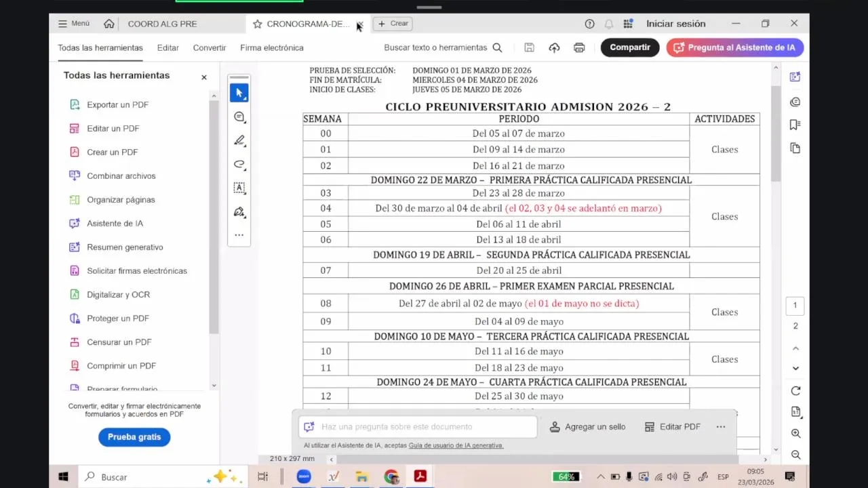Screen dimensions: 868x488
Task: Click Pregunta al Asistente de IA button
Action: pyautogui.click(x=735, y=47)
